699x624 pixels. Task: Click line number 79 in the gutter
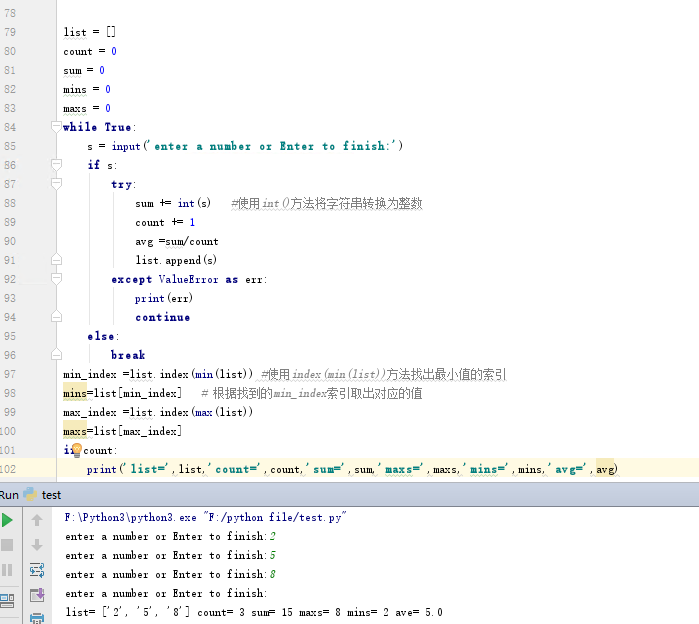point(10,32)
